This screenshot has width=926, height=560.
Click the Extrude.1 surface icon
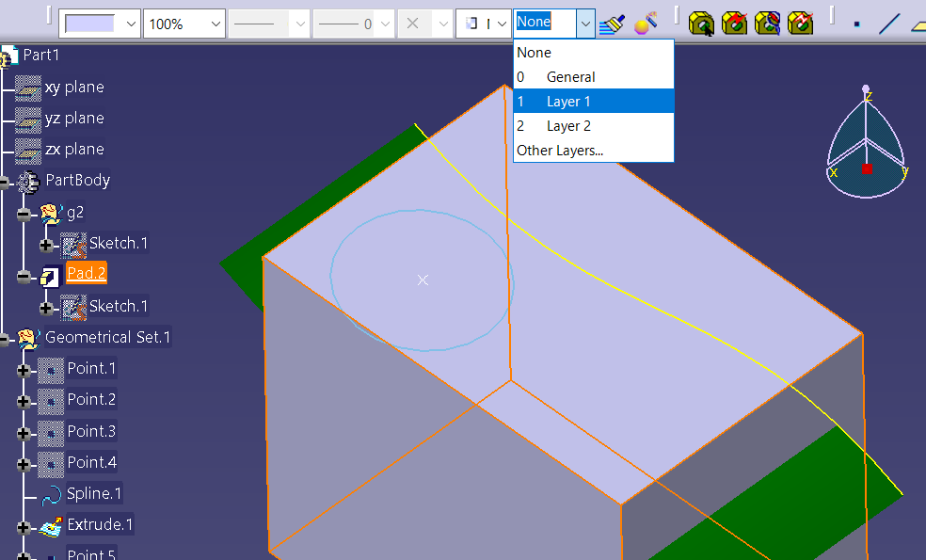coord(51,525)
